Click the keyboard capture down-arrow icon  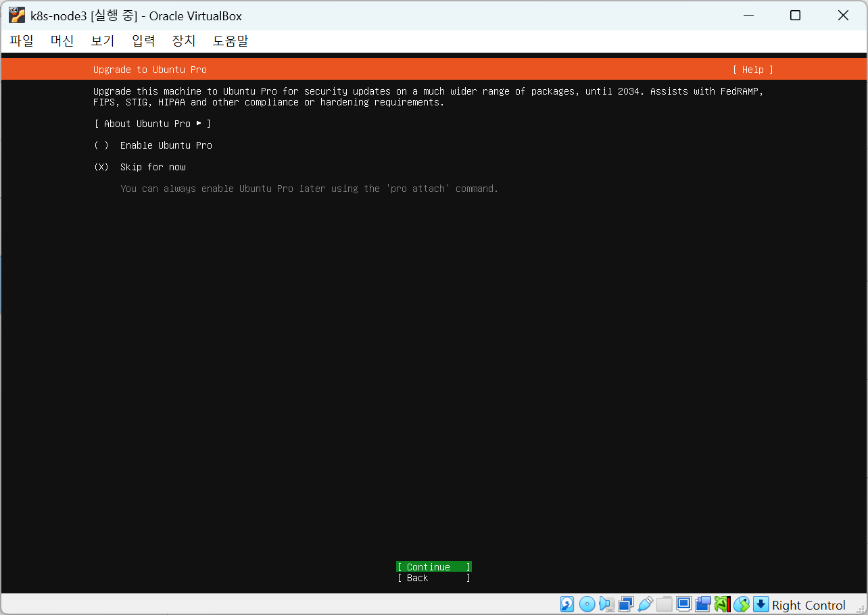pyautogui.click(x=761, y=604)
